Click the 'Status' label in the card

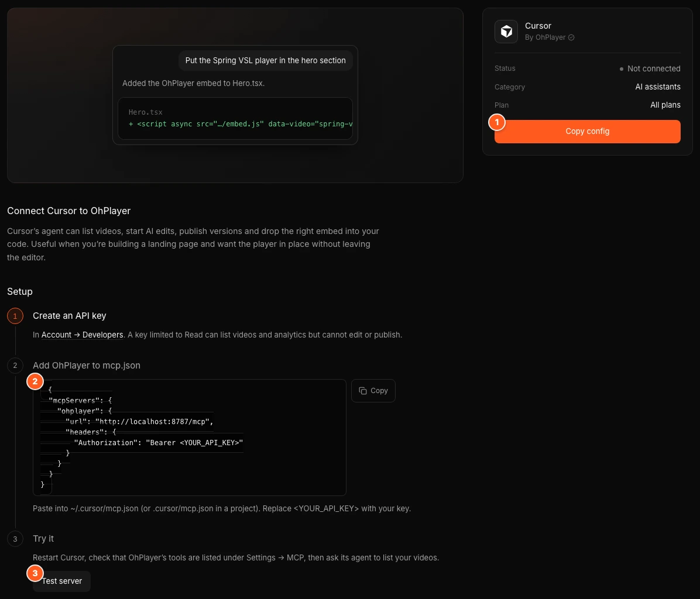click(x=505, y=68)
